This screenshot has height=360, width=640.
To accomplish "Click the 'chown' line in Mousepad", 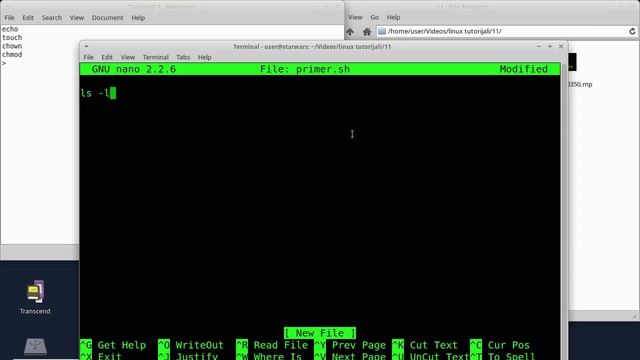I will (12, 46).
